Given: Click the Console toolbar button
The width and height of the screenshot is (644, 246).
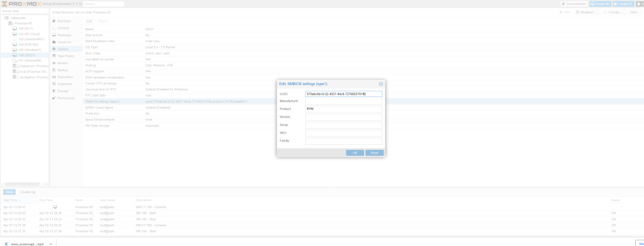Looking at the screenshot, I should coord(612,13).
